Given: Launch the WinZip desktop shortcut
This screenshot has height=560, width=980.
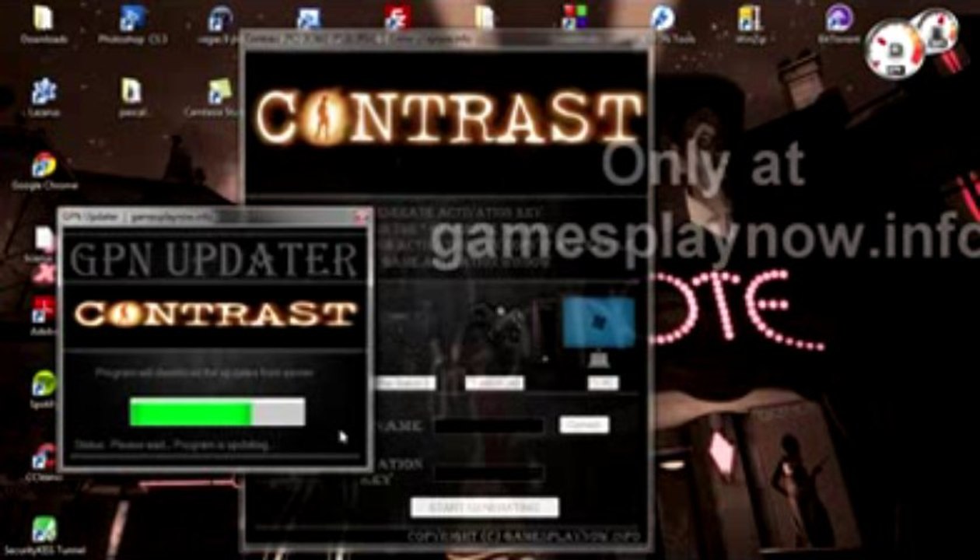Looking at the screenshot, I should [751, 23].
